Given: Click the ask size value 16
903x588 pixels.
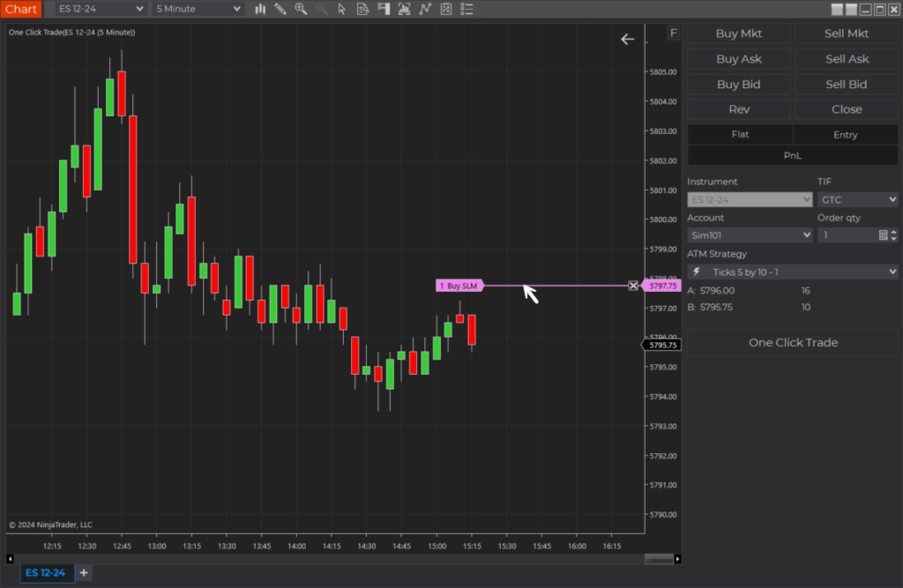Looking at the screenshot, I should pos(806,291).
